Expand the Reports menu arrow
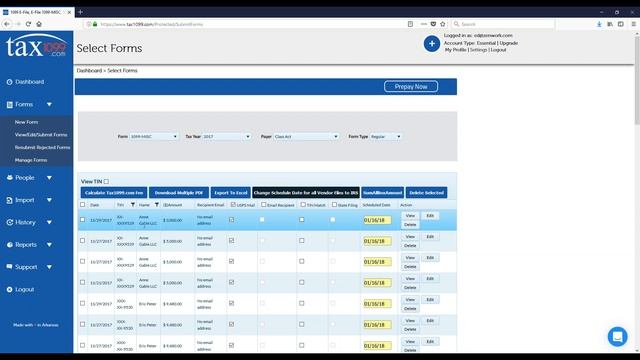Screen dimensions: 640x360 point(49,245)
